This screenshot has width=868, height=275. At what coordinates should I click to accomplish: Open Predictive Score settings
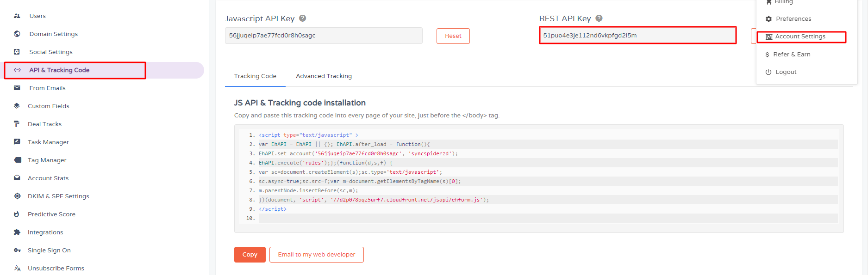coord(51,214)
